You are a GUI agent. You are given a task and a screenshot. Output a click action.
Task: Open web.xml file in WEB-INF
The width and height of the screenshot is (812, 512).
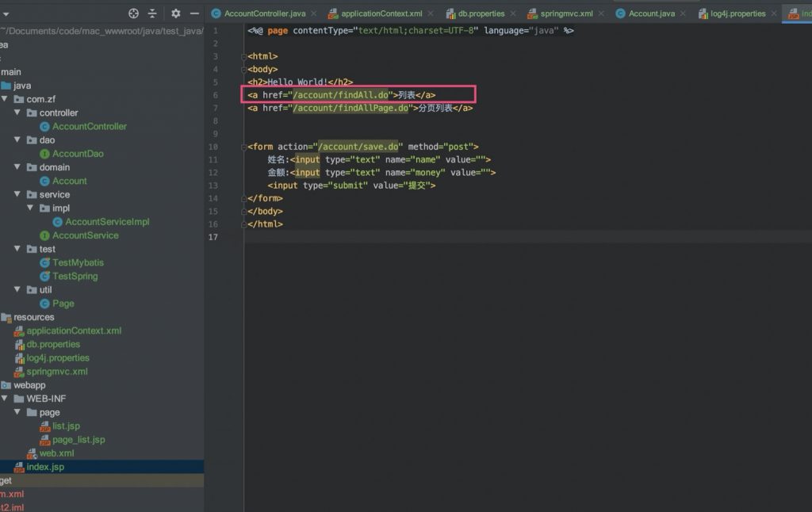tap(56, 453)
